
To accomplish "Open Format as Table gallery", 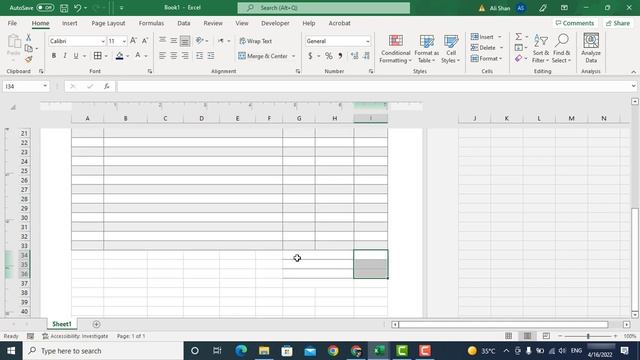I will [427, 49].
